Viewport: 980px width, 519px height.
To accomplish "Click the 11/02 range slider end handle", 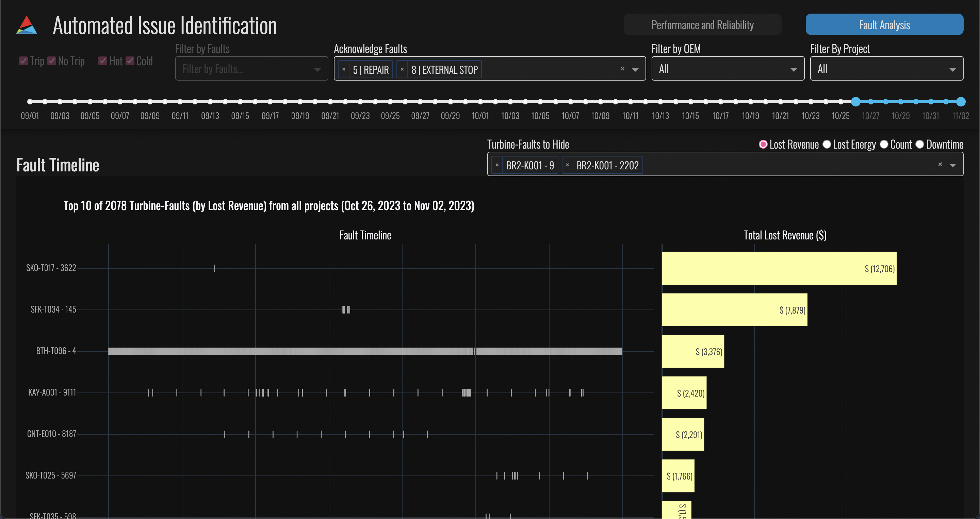I will pos(961,101).
